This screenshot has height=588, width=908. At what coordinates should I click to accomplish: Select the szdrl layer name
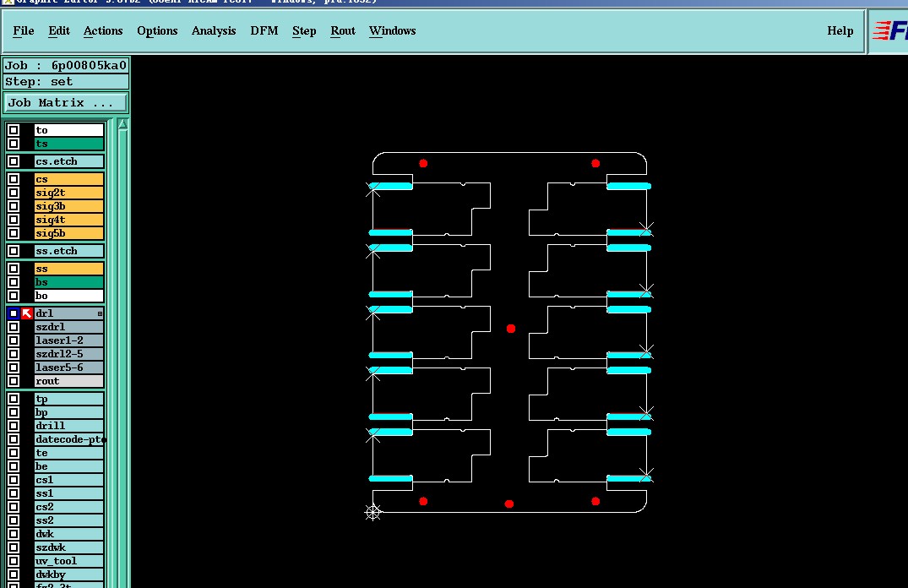tap(69, 327)
